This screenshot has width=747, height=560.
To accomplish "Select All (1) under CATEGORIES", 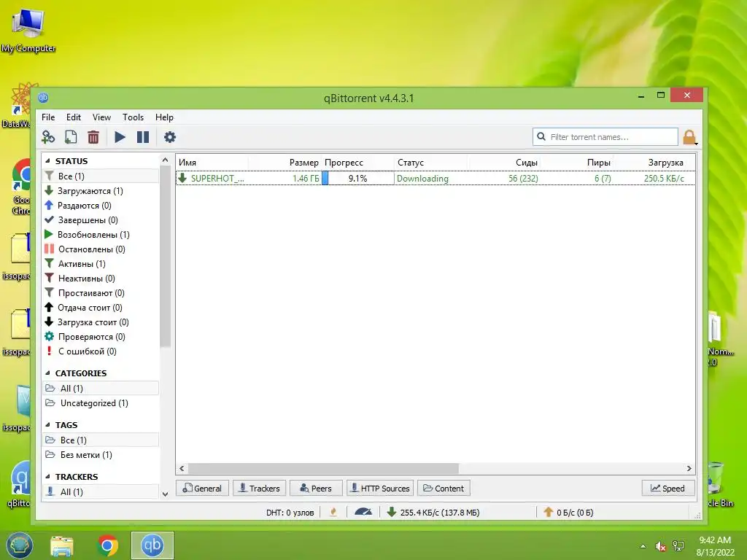I will coord(101,388).
